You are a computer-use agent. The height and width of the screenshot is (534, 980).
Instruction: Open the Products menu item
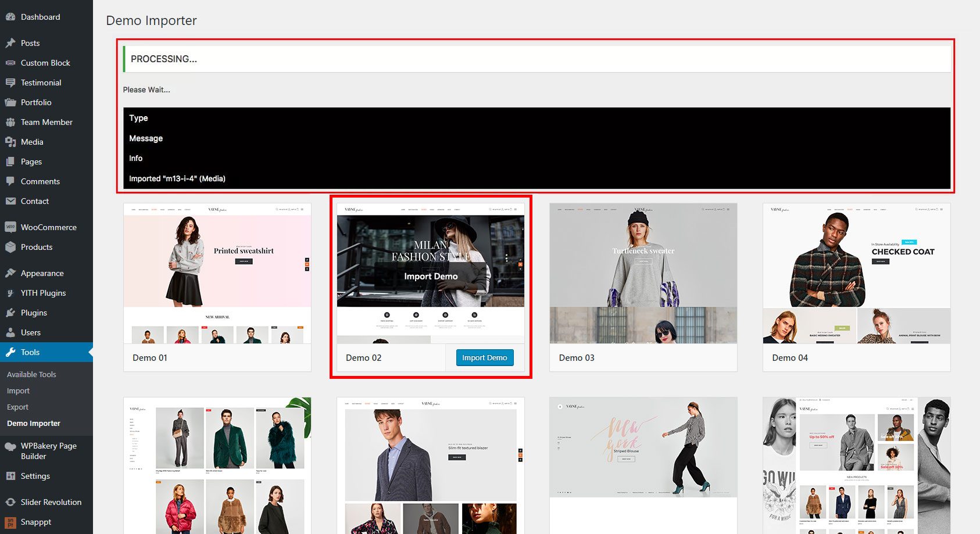(x=37, y=247)
